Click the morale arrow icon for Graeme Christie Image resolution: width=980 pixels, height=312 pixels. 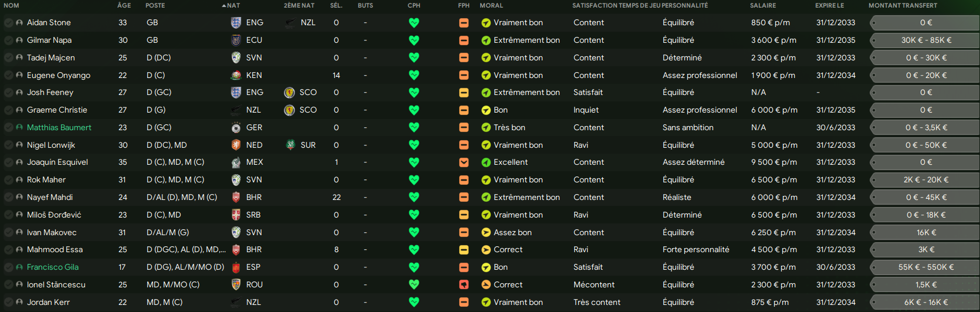pos(486,110)
